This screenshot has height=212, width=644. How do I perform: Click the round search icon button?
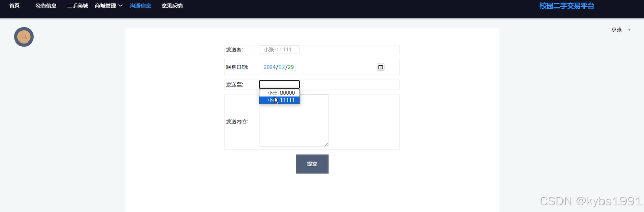[24, 37]
